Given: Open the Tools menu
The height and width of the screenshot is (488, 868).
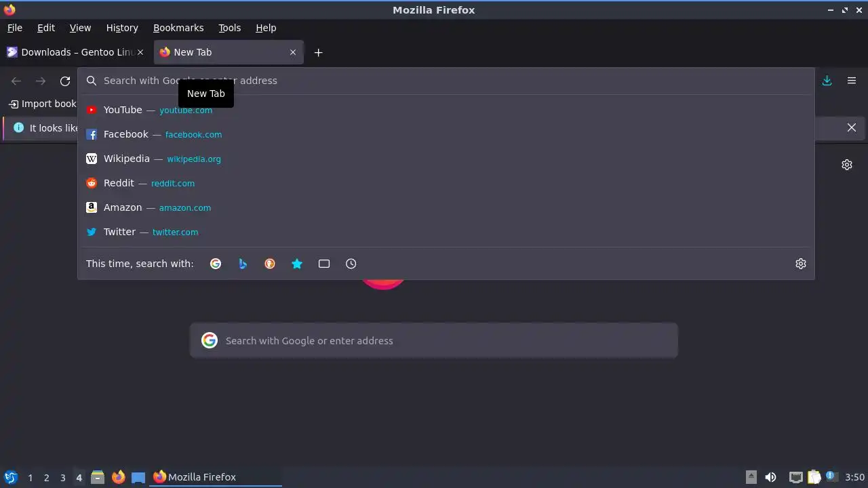Looking at the screenshot, I should tap(230, 28).
